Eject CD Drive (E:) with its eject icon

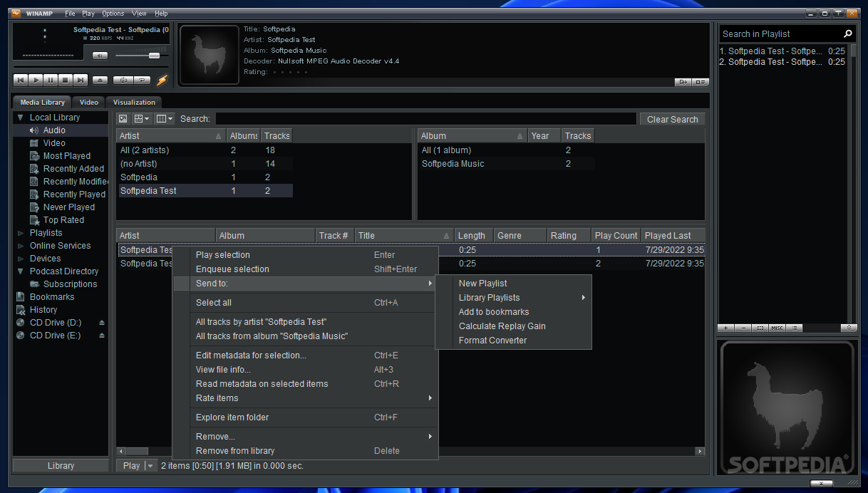pyautogui.click(x=102, y=336)
